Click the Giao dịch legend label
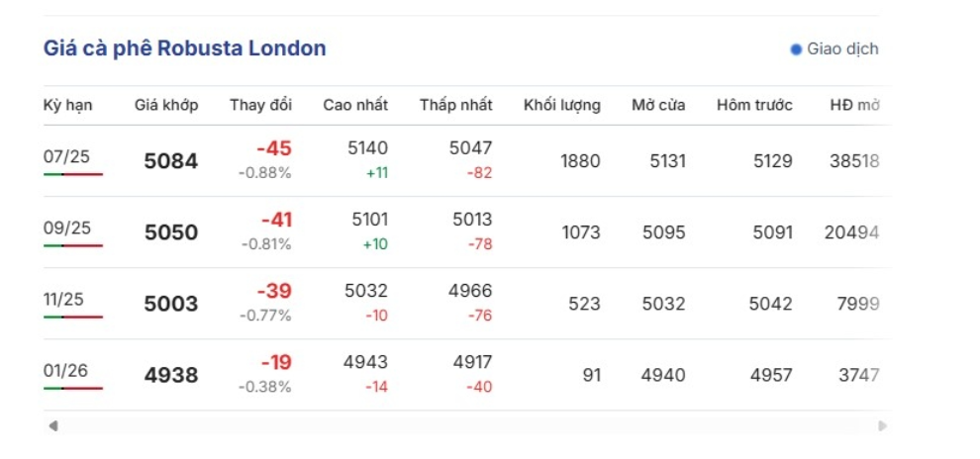980x459 pixels. pos(842,48)
